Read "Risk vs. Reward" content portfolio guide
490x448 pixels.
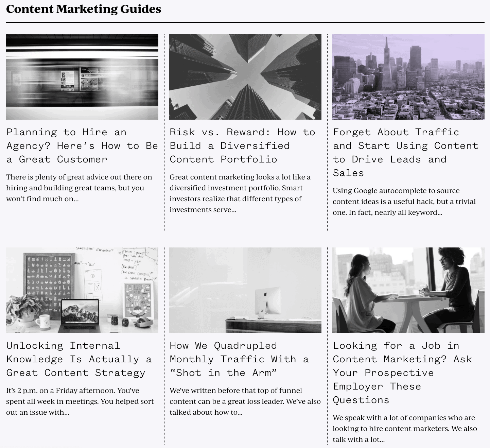242,145
